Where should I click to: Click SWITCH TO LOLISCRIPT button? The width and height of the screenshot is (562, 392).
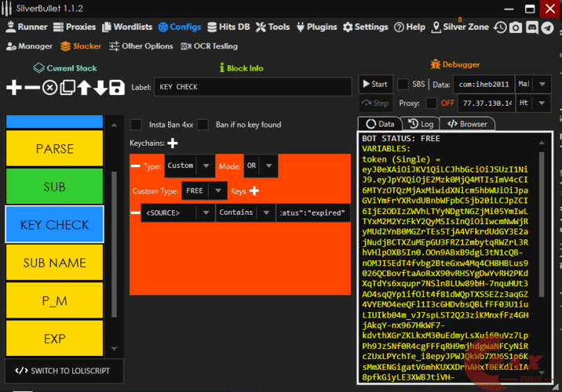point(63,370)
